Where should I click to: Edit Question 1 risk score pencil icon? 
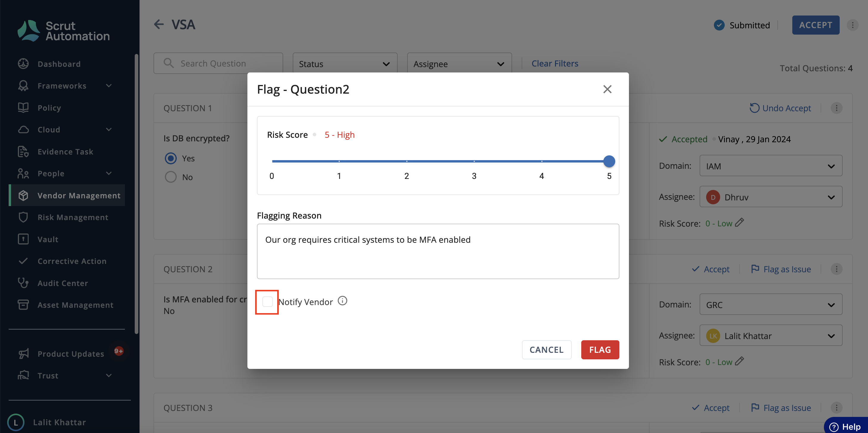739,222
